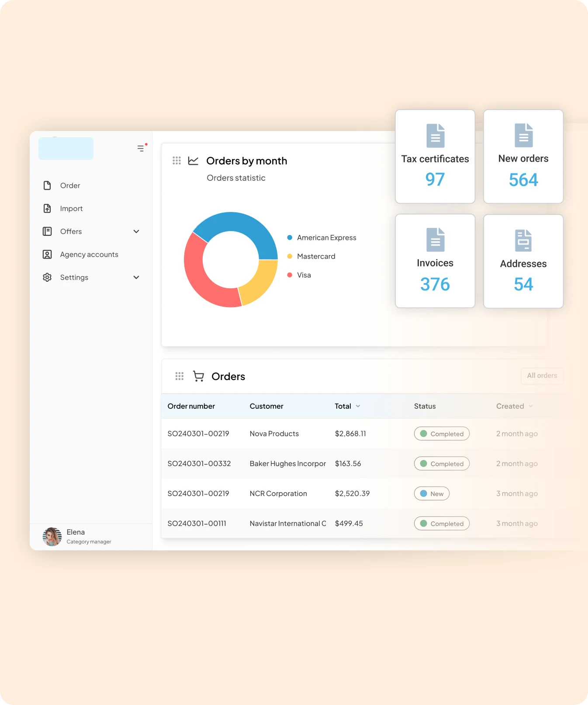
Task: Click the Customer column header
Action: [x=266, y=406]
